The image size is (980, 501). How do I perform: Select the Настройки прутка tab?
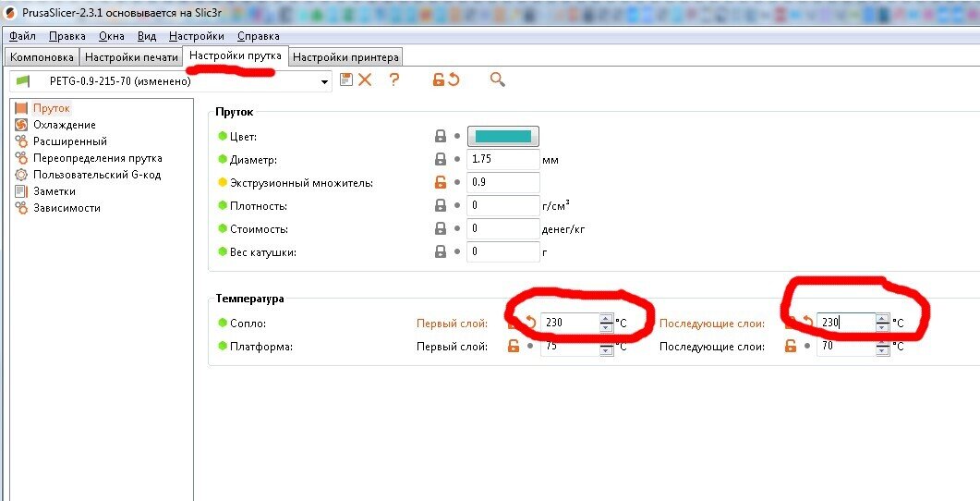[x=235, y=55]
